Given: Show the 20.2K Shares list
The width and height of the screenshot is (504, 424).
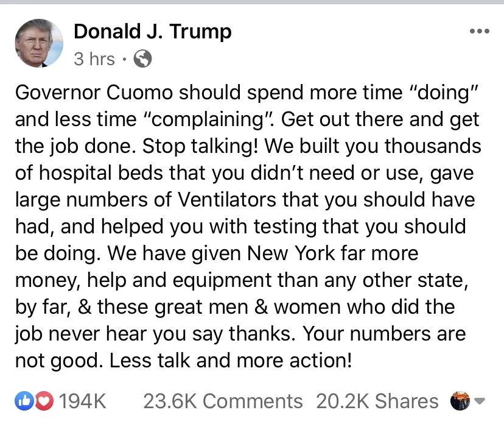Looking at the screenshot, I should tap(377, 401).
